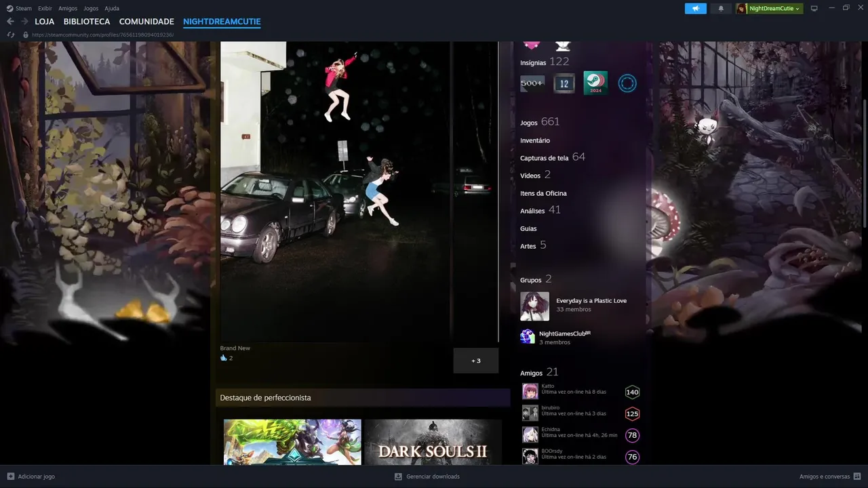868x488 pixels.
Task: Select the NIGHTDREAMCUTIE tab
Action: coord(222,22)
